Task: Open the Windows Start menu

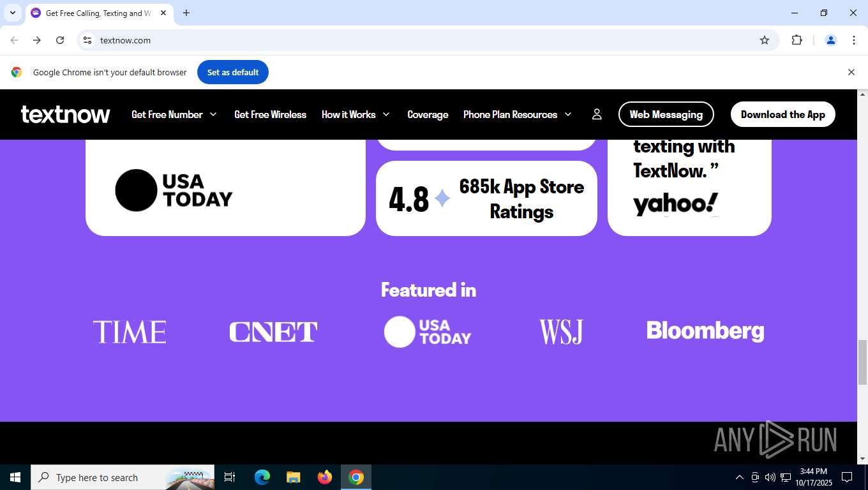Action: pyautogui.click(x=15, y=477)
